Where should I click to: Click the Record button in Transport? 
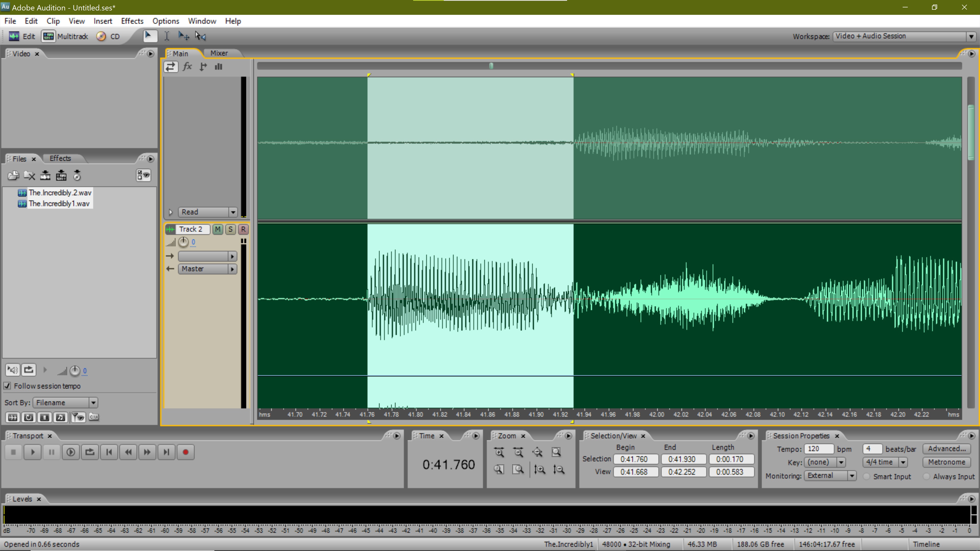pyautogui.click(x=185, y=452)
